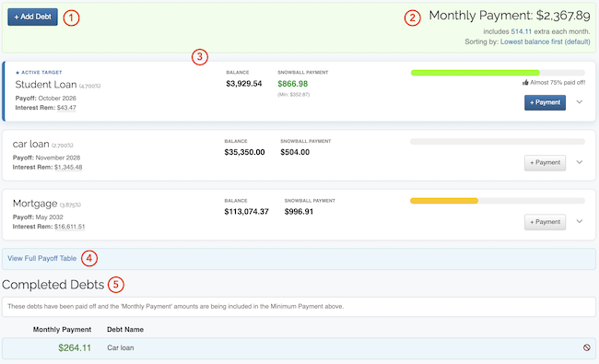
Task: Click the Completed Debts heading
Action: click(x=53, y=285)
